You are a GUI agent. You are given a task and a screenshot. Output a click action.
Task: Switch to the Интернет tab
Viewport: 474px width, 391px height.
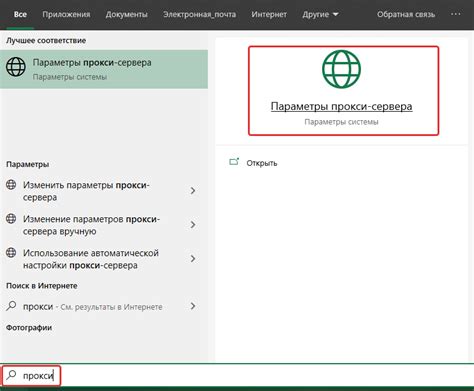point(269,15)
